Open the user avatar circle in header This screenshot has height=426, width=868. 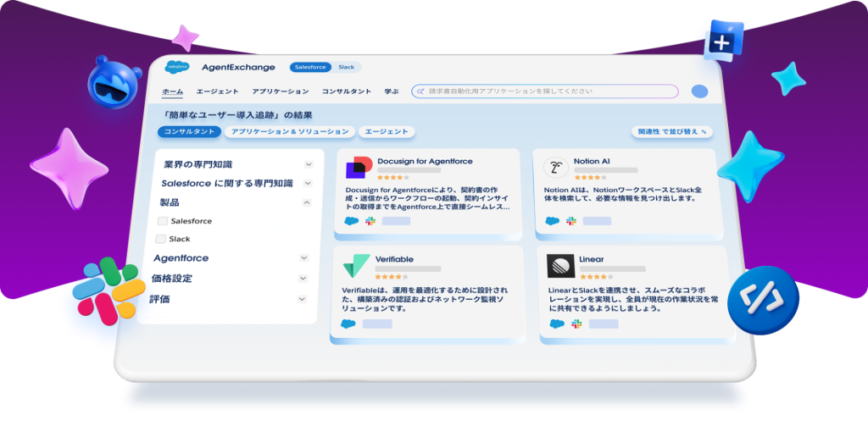699,91
